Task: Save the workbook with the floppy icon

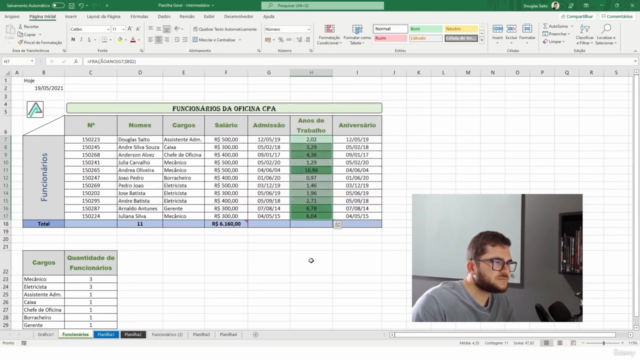Action: 72,6
